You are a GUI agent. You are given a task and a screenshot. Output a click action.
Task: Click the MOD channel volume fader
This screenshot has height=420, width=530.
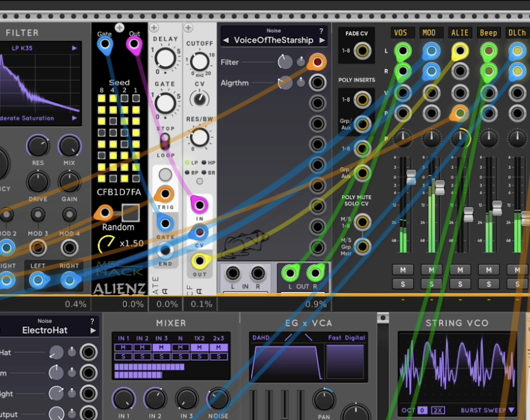tap(440, 187)
